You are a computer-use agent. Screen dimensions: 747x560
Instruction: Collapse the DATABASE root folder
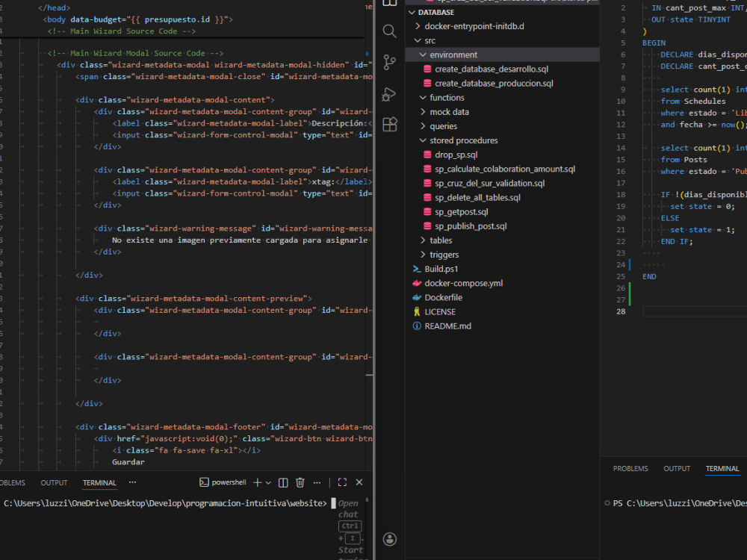pos(412,13)
